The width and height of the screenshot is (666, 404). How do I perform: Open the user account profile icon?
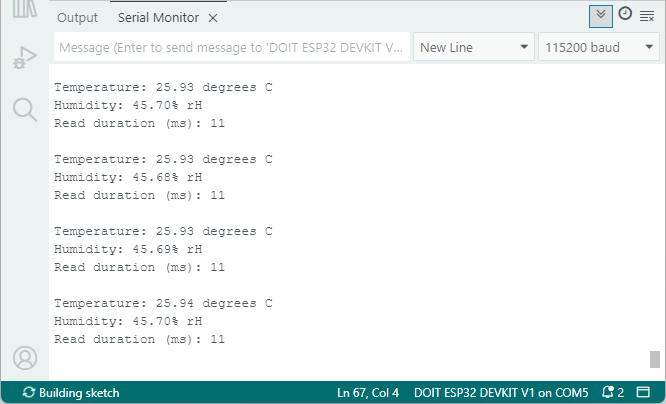[x=25, y=358]
